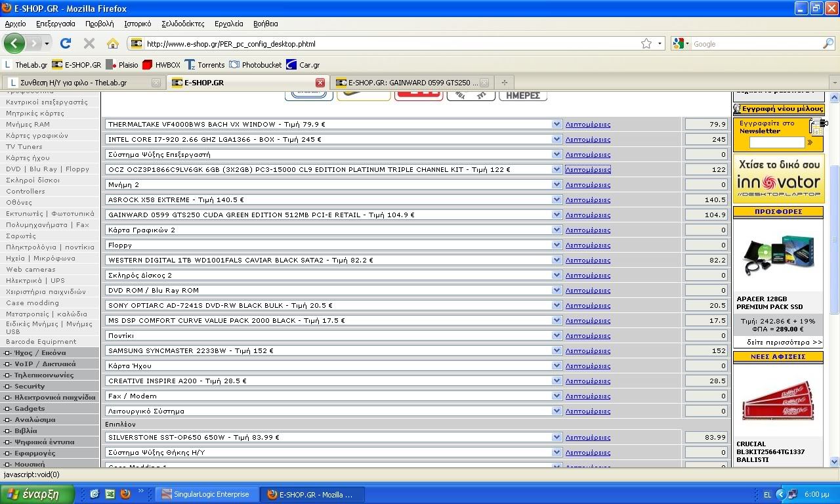
Task: Go to the Firefox home page icon
Action: (113, 44)
